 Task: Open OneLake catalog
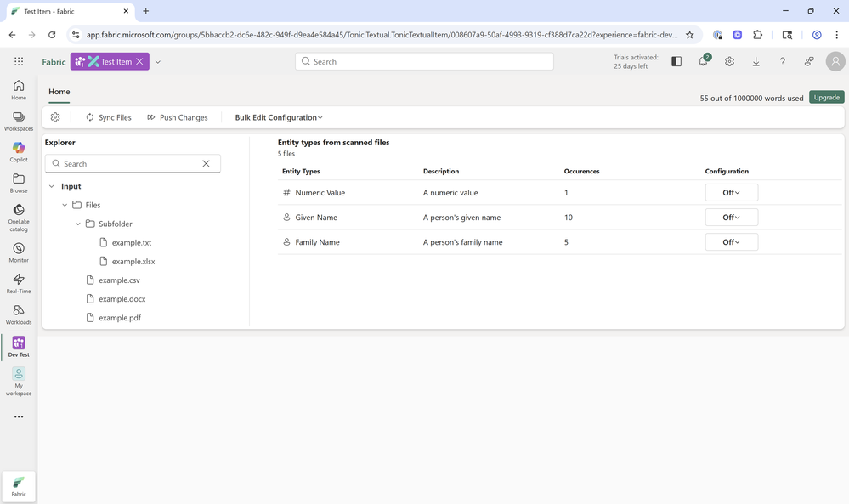(19, 218)
